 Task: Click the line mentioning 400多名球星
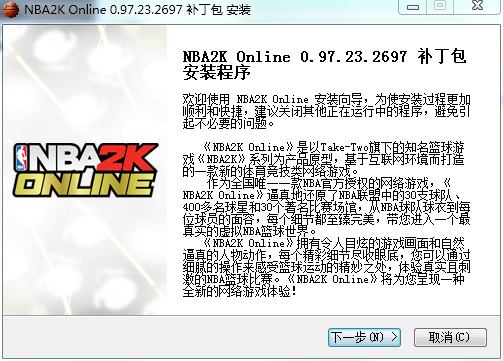[326, 207]
